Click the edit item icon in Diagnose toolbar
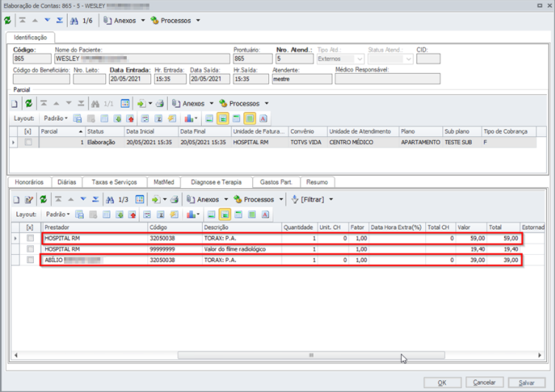Image resolution: width=555 pixels, height=392 pixels. tap(29, 200)
